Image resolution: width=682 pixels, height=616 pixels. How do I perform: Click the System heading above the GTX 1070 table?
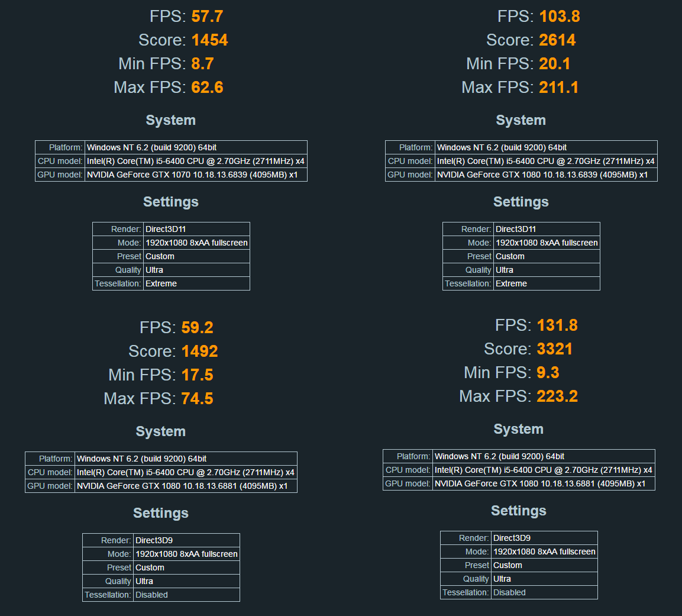(170, 120)
